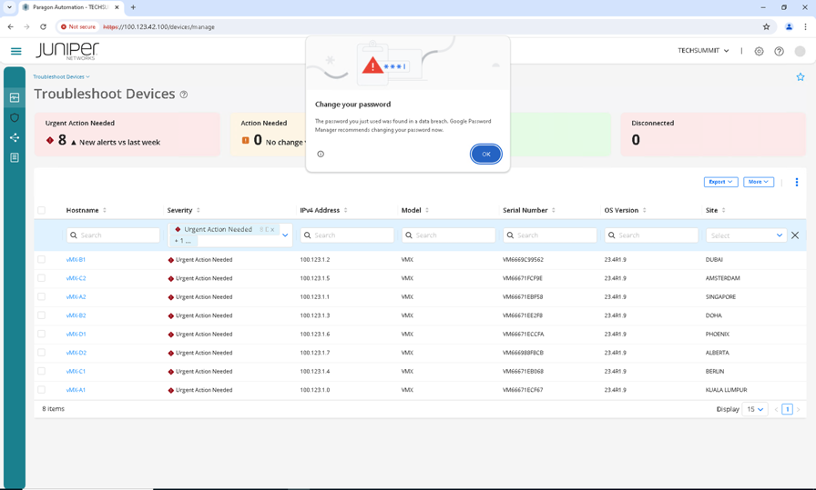Screen dimensions: 816x490
Task: Select the checkbox for vMX-B1 row
Action: [41, 259]
